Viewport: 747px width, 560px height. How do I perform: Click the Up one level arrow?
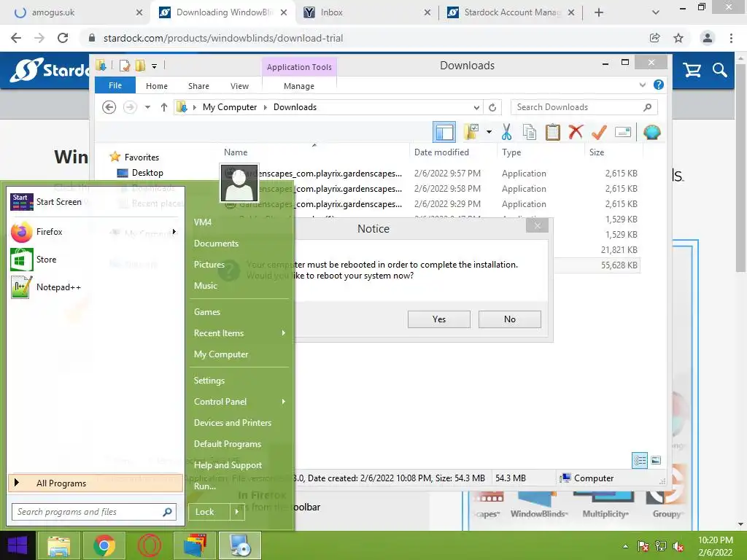[x=164, y=107]
